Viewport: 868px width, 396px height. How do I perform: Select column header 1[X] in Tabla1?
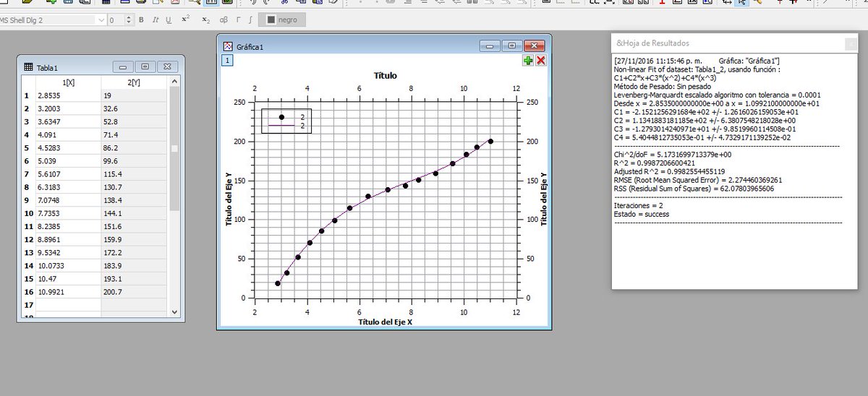pyautogui.click(x=69, y=82)
